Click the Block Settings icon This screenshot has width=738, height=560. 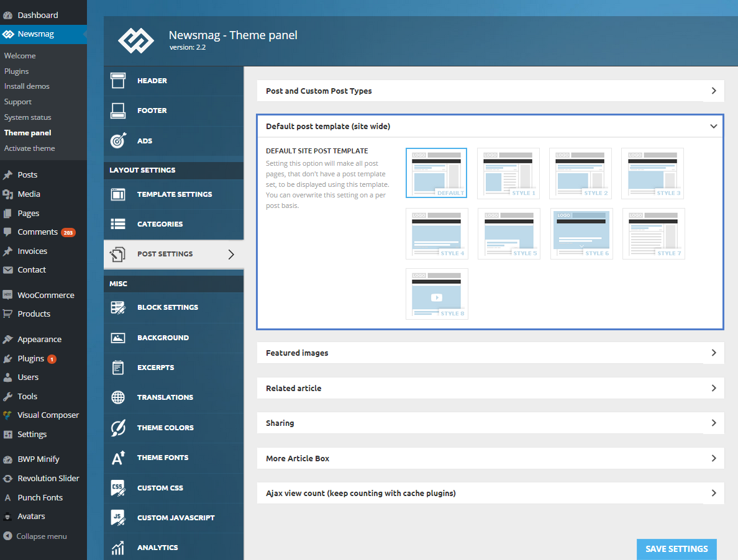(117, 307)
